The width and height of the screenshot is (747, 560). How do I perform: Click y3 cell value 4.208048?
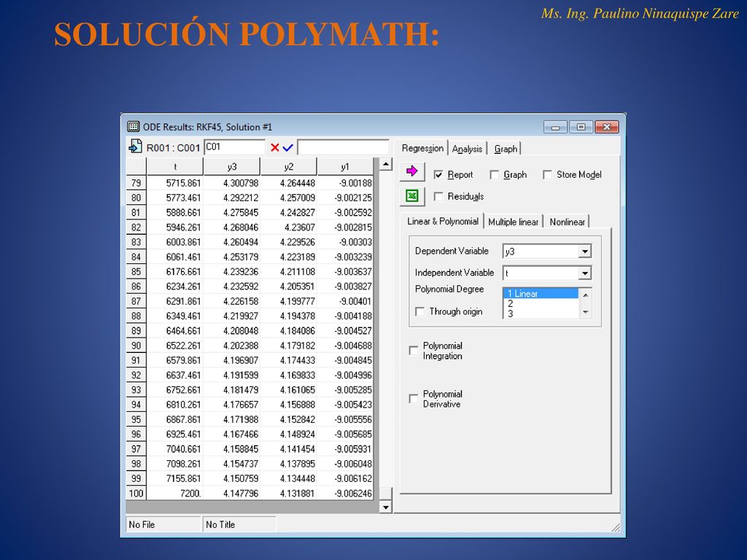[x=231, y=330]
